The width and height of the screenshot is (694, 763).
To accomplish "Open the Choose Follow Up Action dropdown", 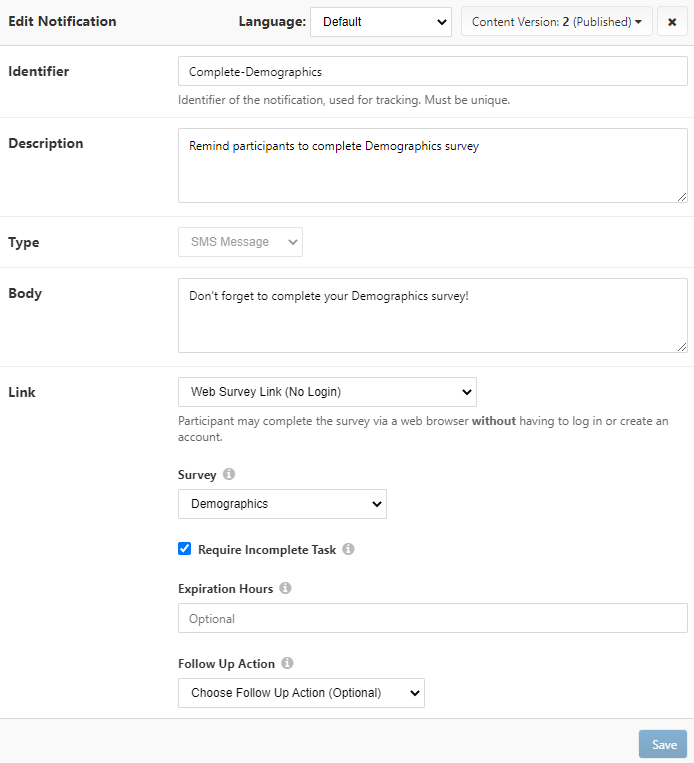I will (x=301, y=693).
